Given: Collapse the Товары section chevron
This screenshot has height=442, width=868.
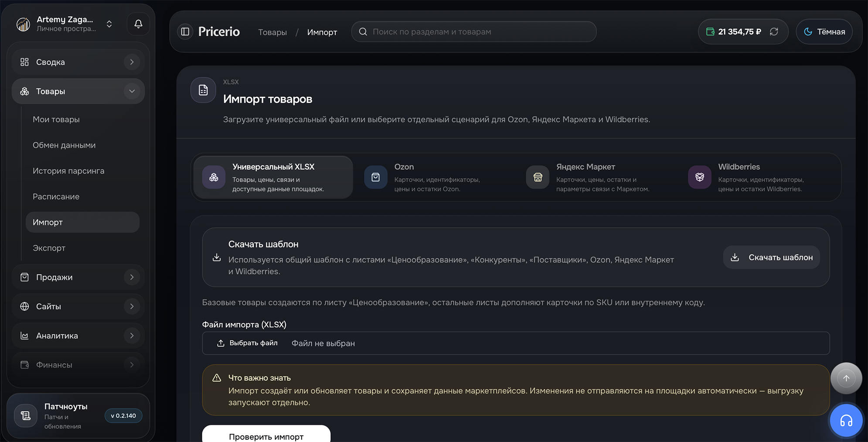Looking at the screenshot, I should pyautogui.click(x=132, y=91).
